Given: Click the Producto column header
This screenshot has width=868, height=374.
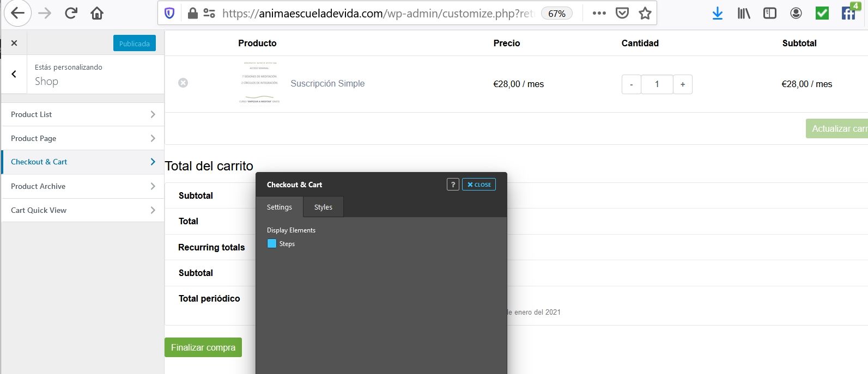Looking at the screenshot, I should tap(257, 43).
